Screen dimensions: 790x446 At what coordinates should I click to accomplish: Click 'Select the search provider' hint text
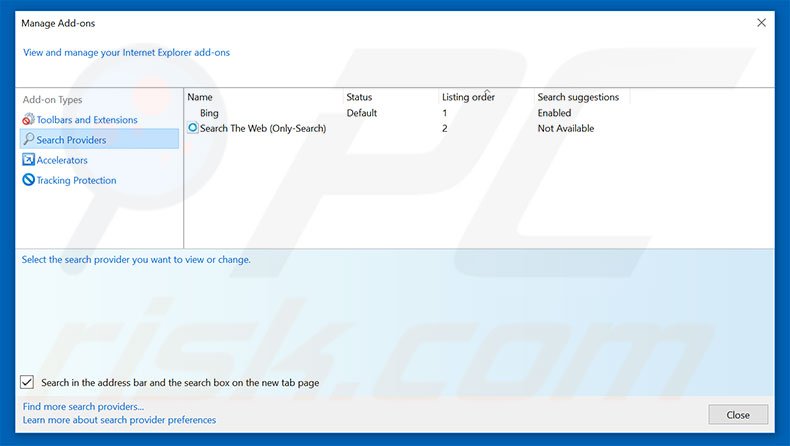(136, 260)
